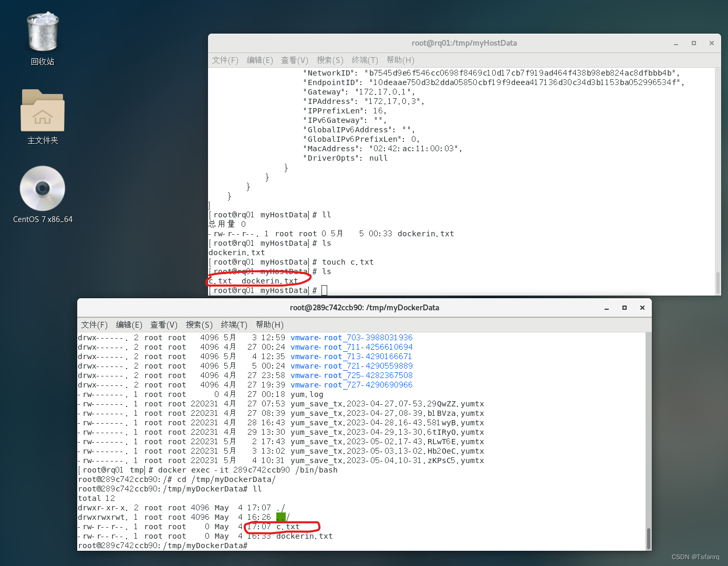
Task: Click the "docker exec -it 289c742ccb90 /bin/bash" command
Action: pos(248,470)
